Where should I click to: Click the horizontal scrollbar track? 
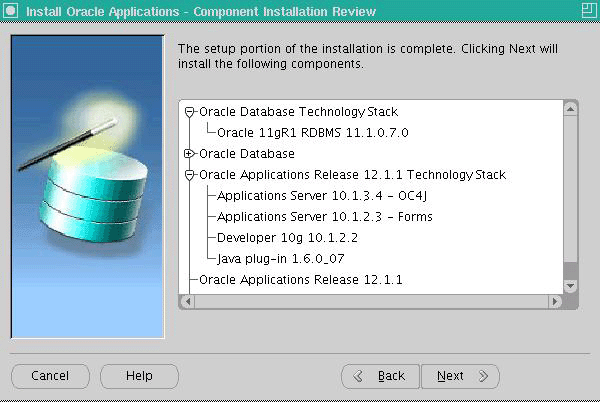[x=371, y=301]
